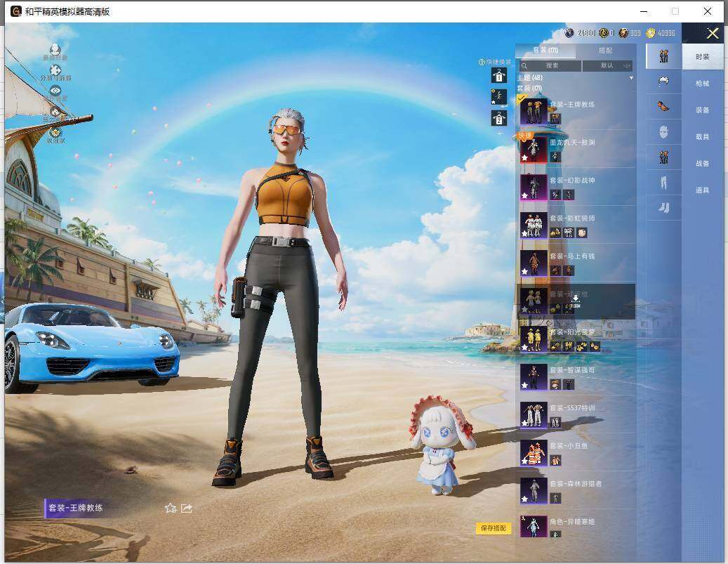Select quick outfit hanger slot 2
Image resolution: width=728 pixels, height=564 pixels.
point(499,119)
